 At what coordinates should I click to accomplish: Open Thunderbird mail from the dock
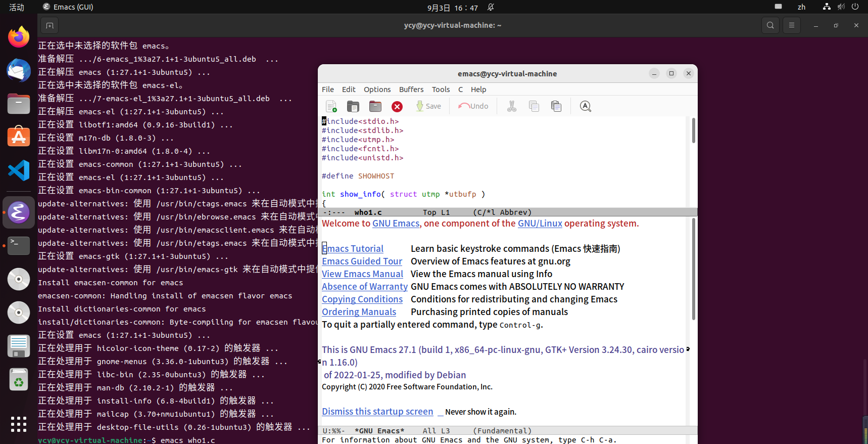(x=19, y=70)
